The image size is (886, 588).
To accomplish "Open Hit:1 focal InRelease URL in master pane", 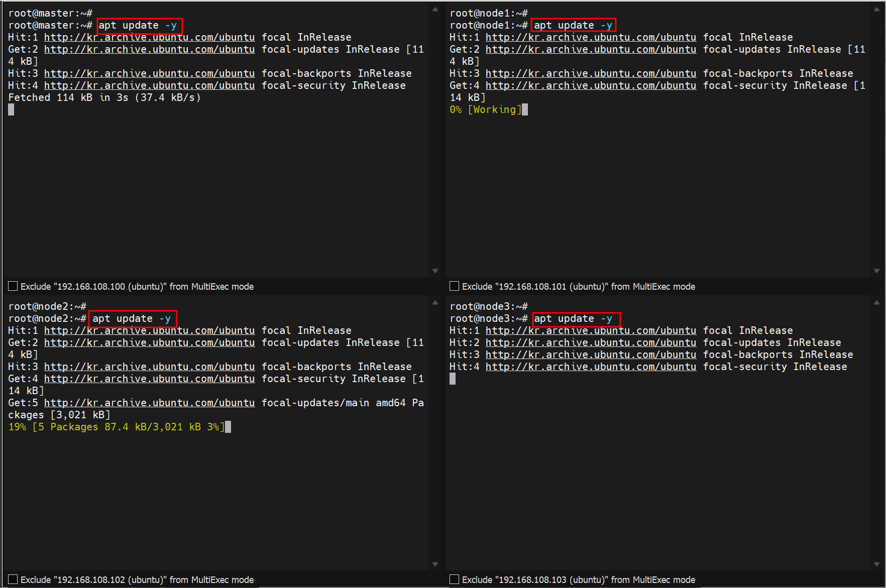I will 149,37.
